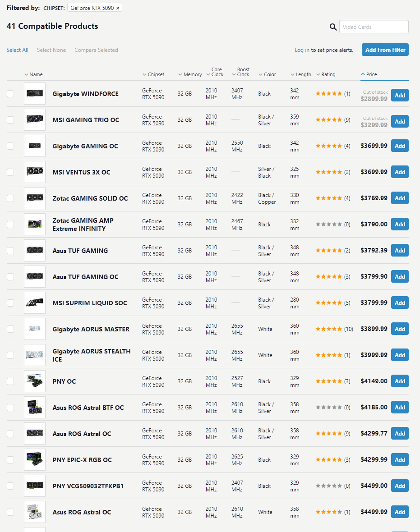
Task: Select the MSI GAMING TRIO OC checkbox
Action: 10,120
